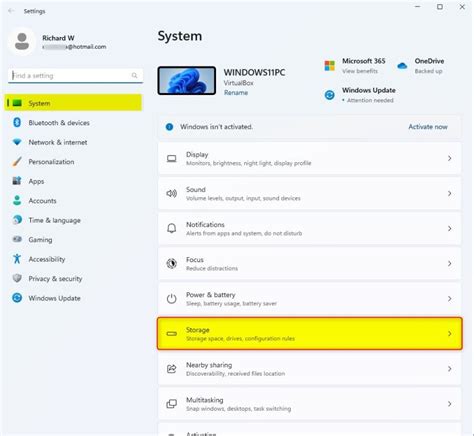Expand the Focus row chevron
Viewport: 474px width, 436px height.
point(450,263)
